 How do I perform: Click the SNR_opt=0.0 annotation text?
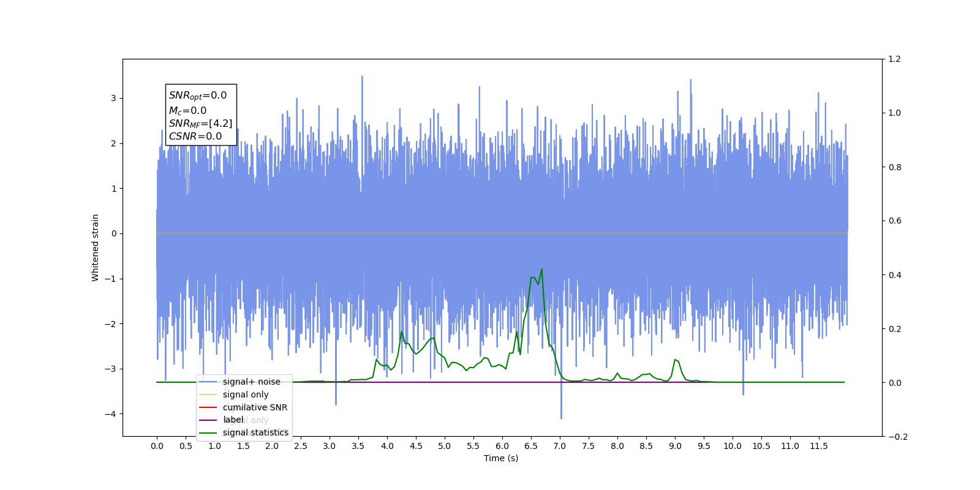coord(198,96)
